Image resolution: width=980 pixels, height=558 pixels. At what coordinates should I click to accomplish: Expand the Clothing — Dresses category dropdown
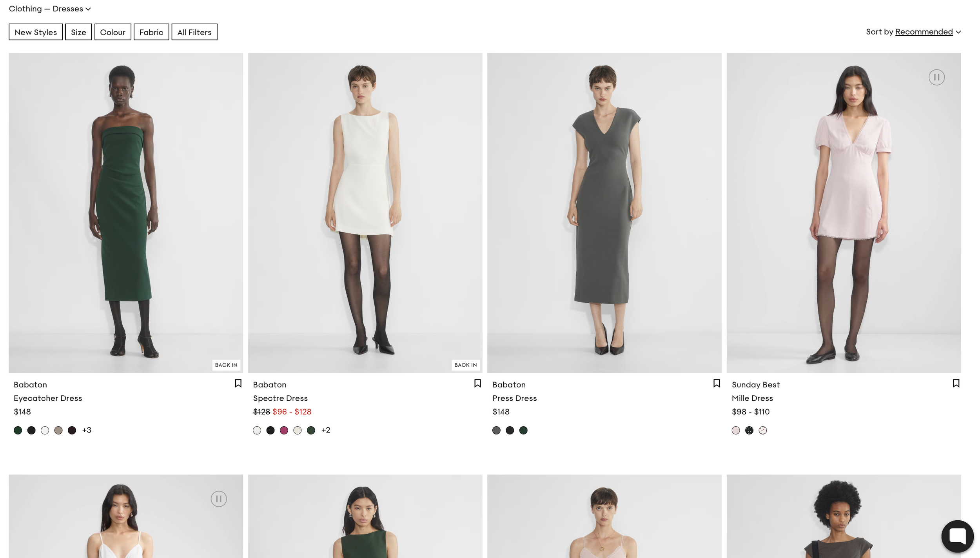(50, 9)
